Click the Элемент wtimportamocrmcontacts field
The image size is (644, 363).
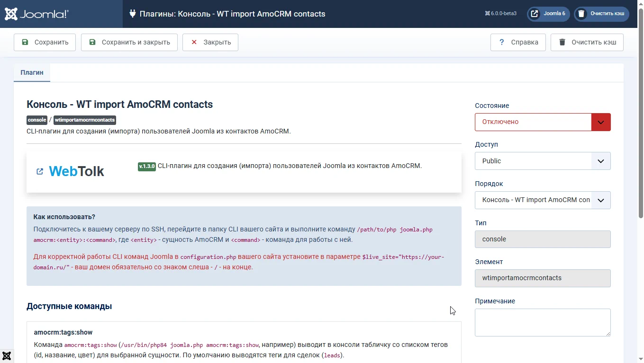(542, 278)
